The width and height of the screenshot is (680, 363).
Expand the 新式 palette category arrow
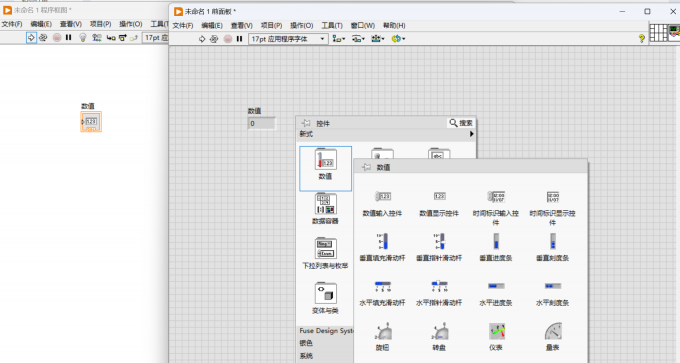coord(471,134)
